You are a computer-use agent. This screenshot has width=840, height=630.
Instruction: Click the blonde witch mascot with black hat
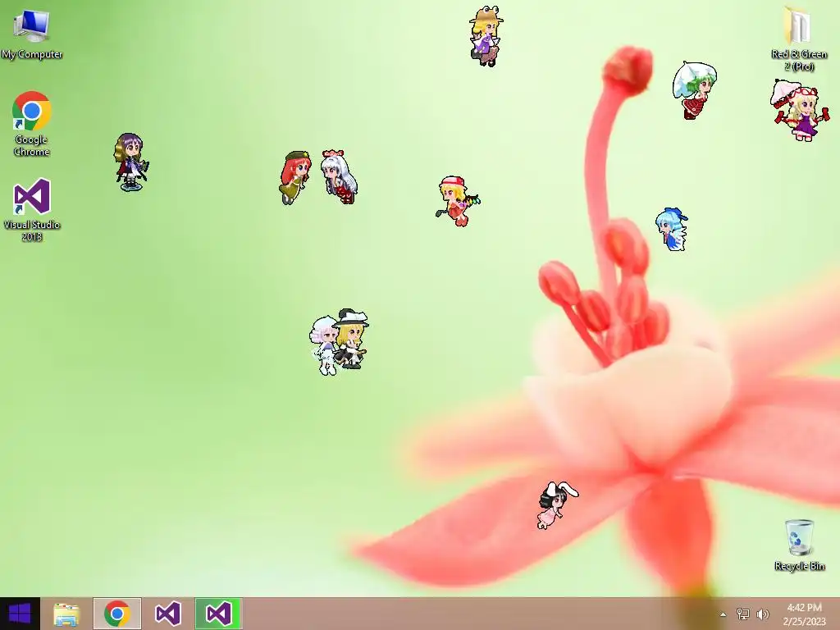click(x=351, y=338)
